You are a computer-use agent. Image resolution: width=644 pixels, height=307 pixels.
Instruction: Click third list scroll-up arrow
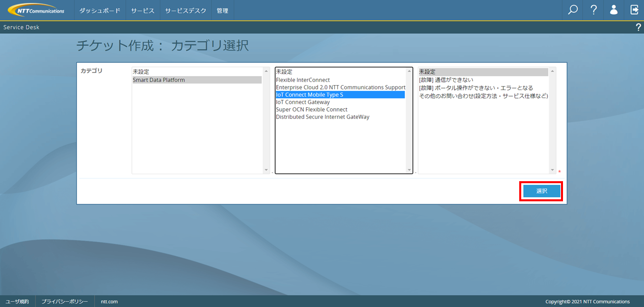(552, 71)
